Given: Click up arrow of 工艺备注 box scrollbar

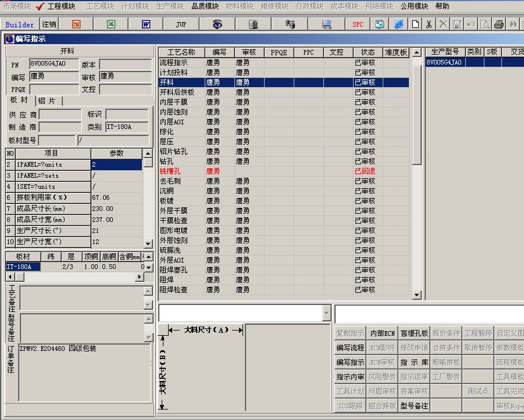Looking at the screenshot, I should (x=148, y=291).
